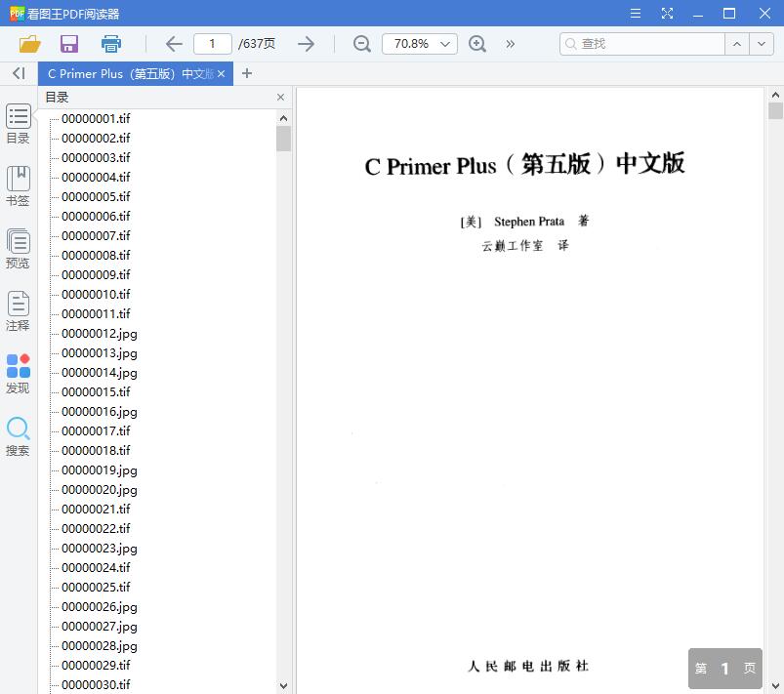Click the outline list scroll up arrow

pyautogui.click(x=283, y=118)
